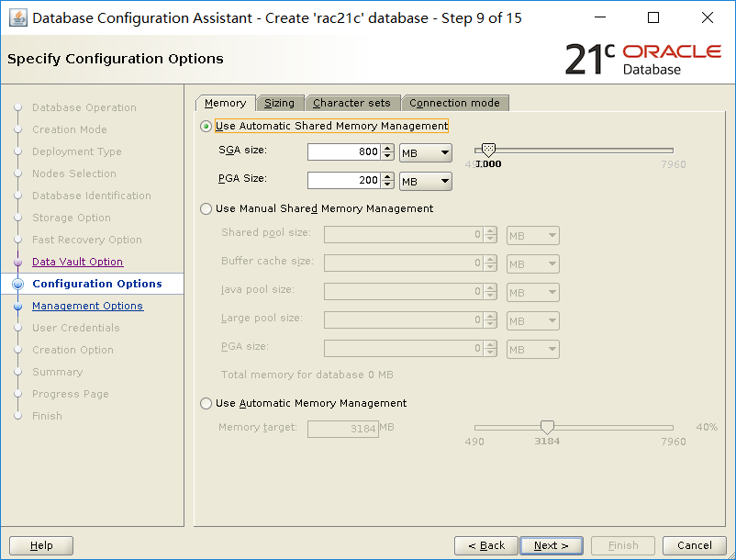This screenshot has width=736, height=560.
Task: Click the Large pool size input field
Action: coord(404,319)
